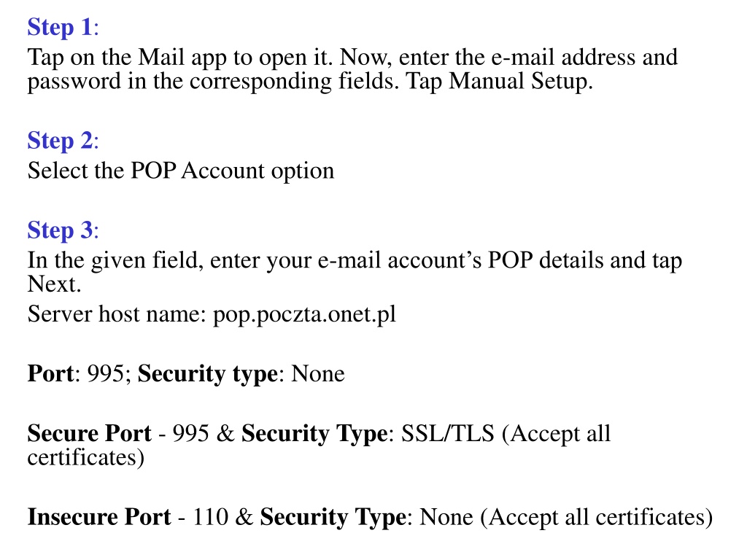
Task: Click the Step 3 heading
Action: click(63, 230)
